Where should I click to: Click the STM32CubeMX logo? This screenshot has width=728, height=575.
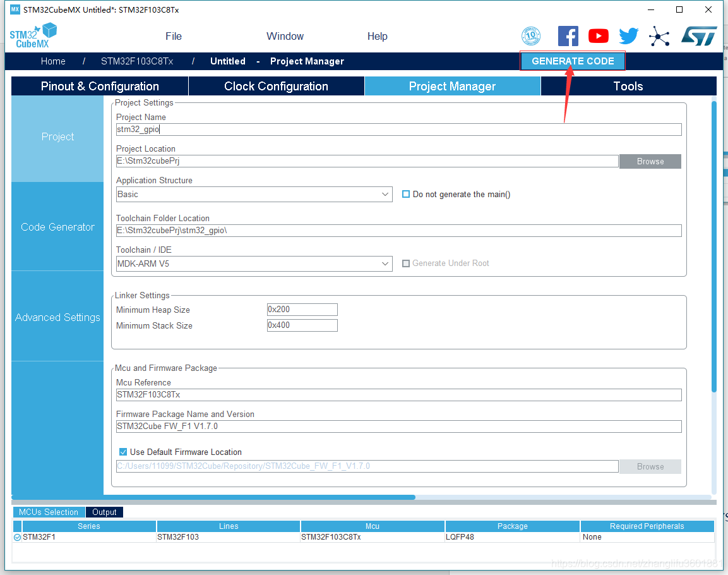(x=33, y=36)
